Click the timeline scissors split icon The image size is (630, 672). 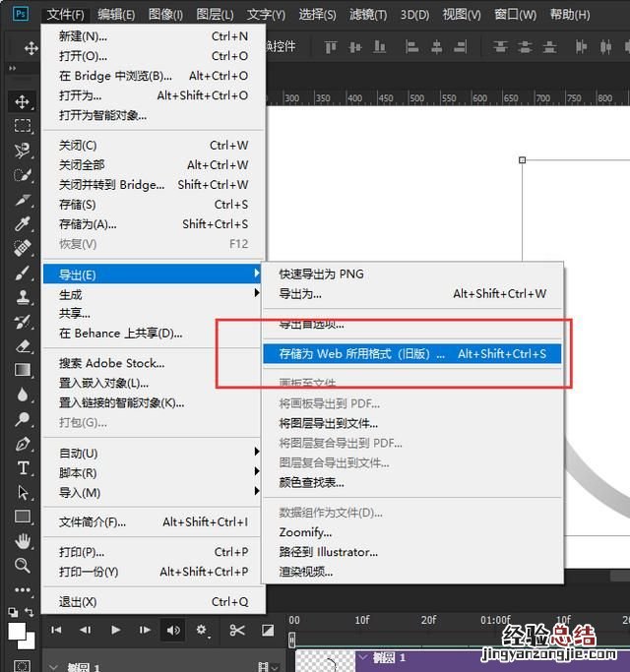pyautogui.click(x=237, y=630)
